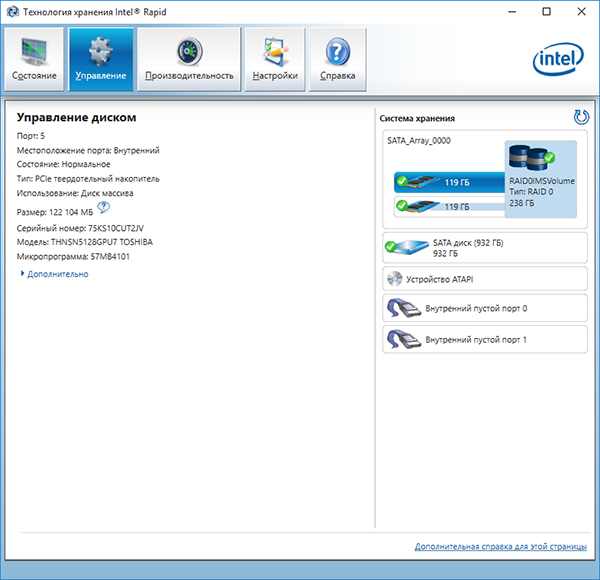Click the Внутренний пустой порт 1 cable icon
The image size is (600, 580).
pos(403,339)
